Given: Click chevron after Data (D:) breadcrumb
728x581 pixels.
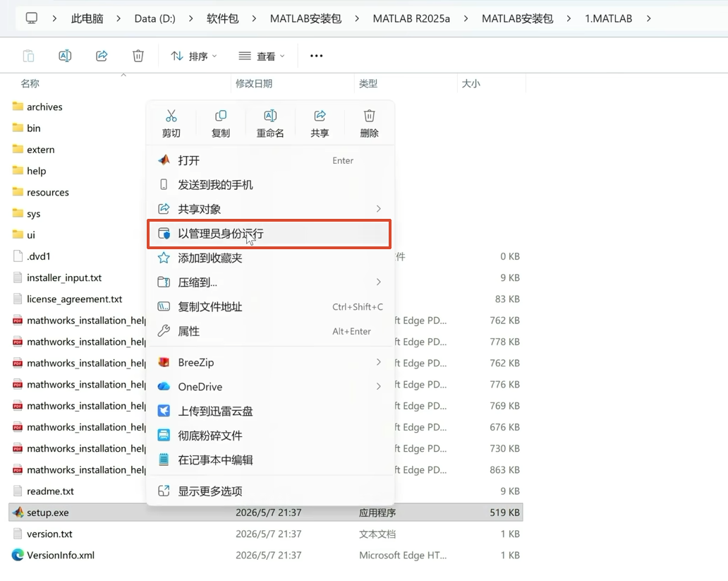Looking at the screenshot, I should tap(191, 18).
